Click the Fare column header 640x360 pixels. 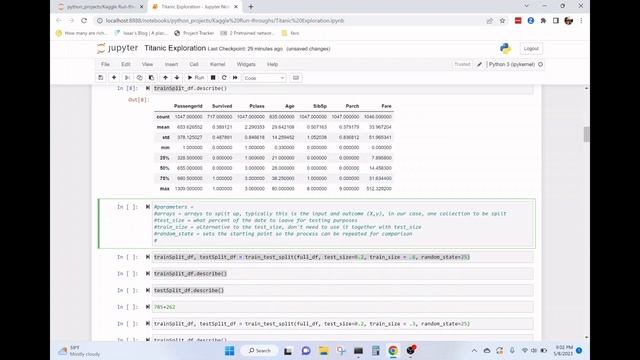(x=386, y=106)
